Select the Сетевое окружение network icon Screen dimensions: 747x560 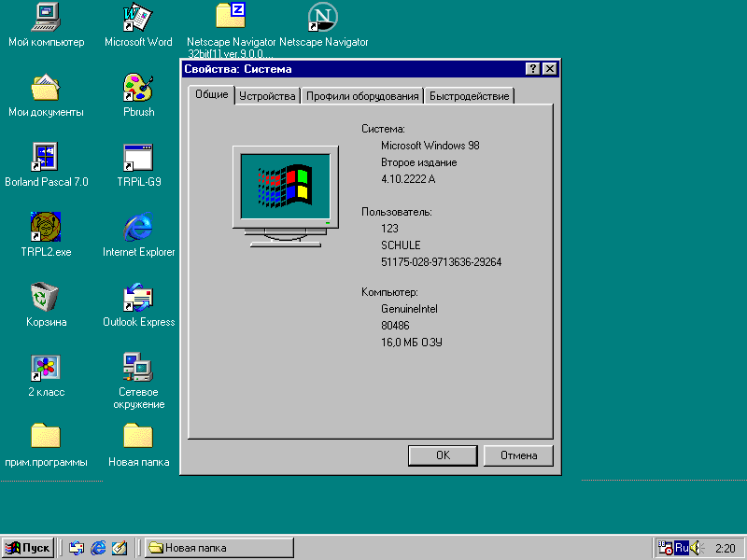click(137, 367)
